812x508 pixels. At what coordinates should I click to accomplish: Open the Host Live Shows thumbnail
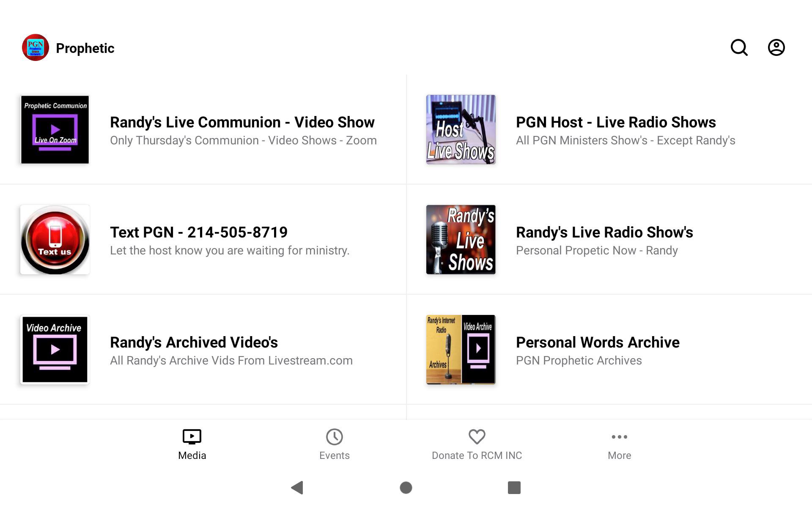click(x=461, y=130)
